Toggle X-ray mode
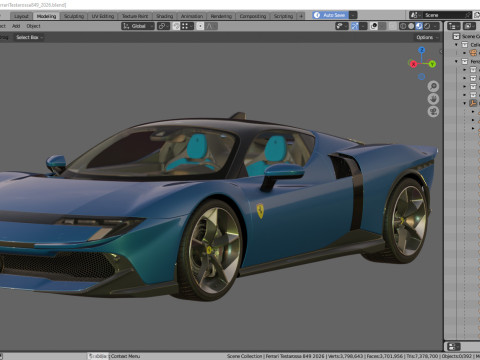The height and width of the screenshot is (360, 480). tap(393, 26)
